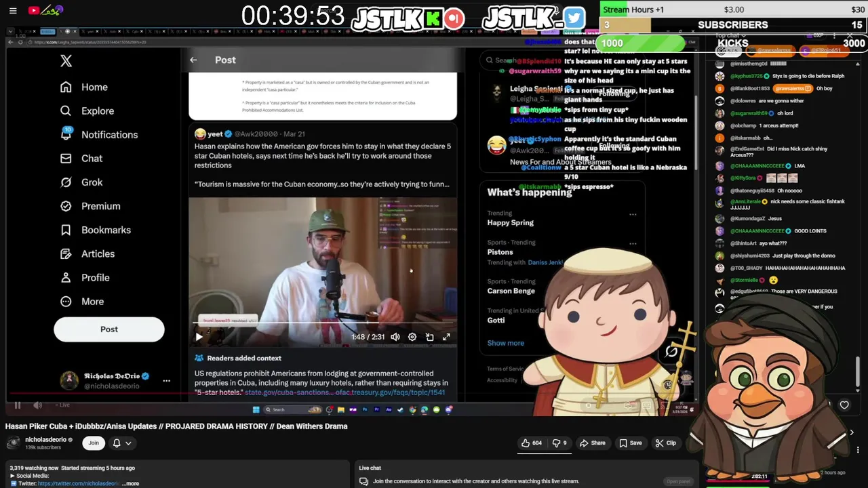Open the Gotti trending topic

pyautogui.click(x=496, y=320)
